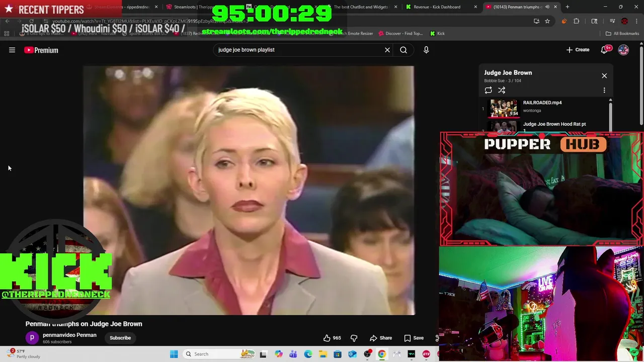644x362 pixels.
Task: Open a new browser tab
Action: pyautogui.click(x=567, y=7)
